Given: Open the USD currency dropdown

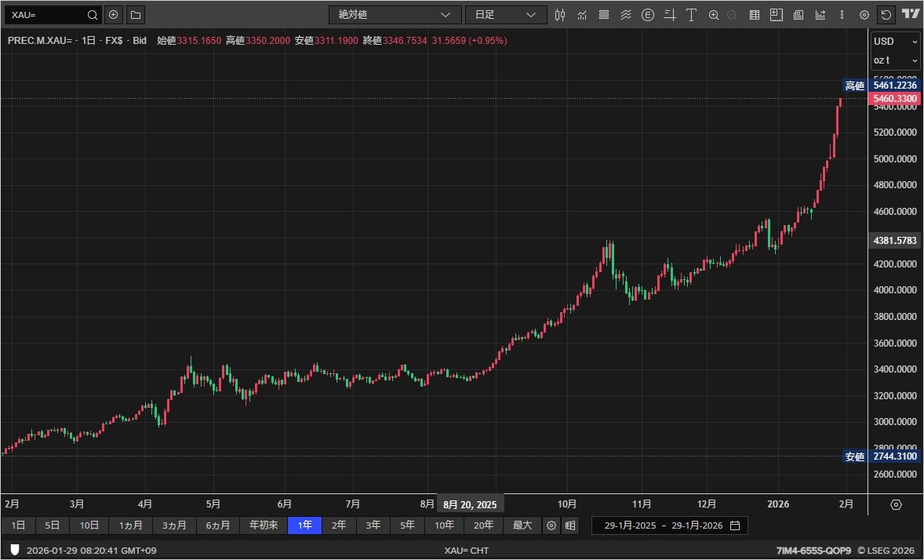Looking at the screenshot, I should point(894,41).
